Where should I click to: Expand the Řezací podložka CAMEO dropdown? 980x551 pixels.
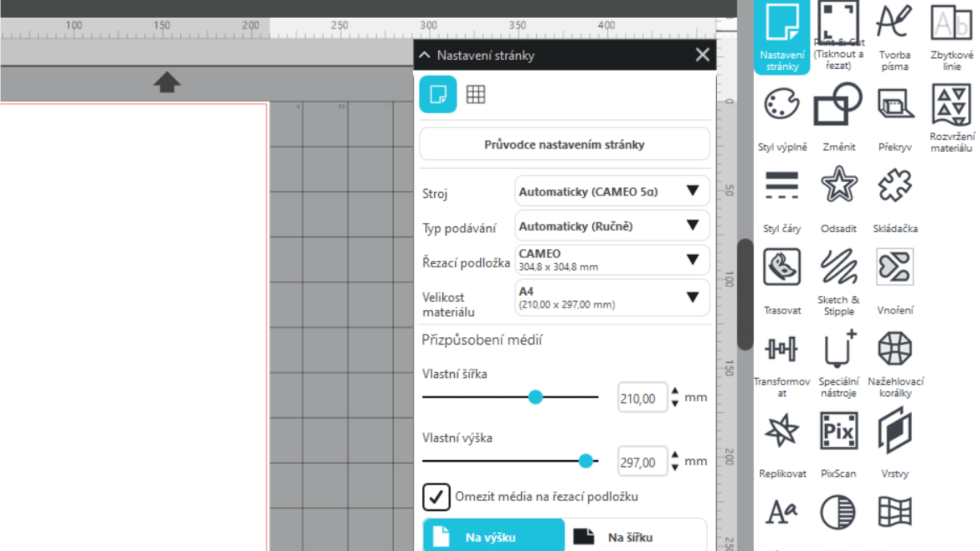tap(612, 260)
